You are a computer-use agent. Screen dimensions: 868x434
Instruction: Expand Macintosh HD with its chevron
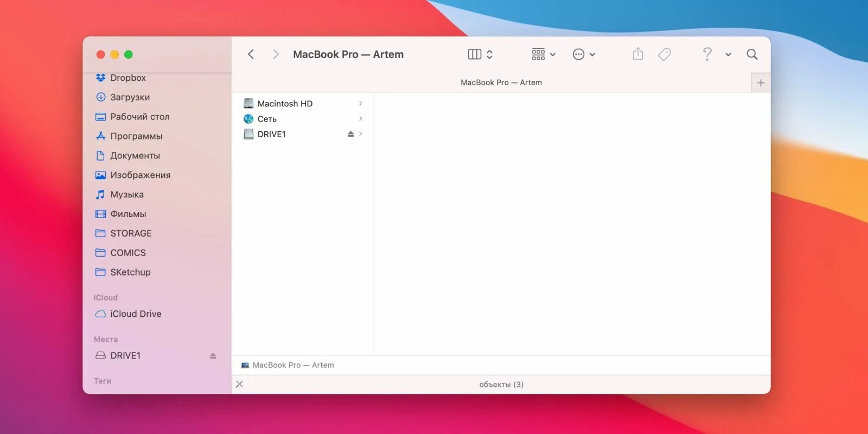click(x=361, y=104)
